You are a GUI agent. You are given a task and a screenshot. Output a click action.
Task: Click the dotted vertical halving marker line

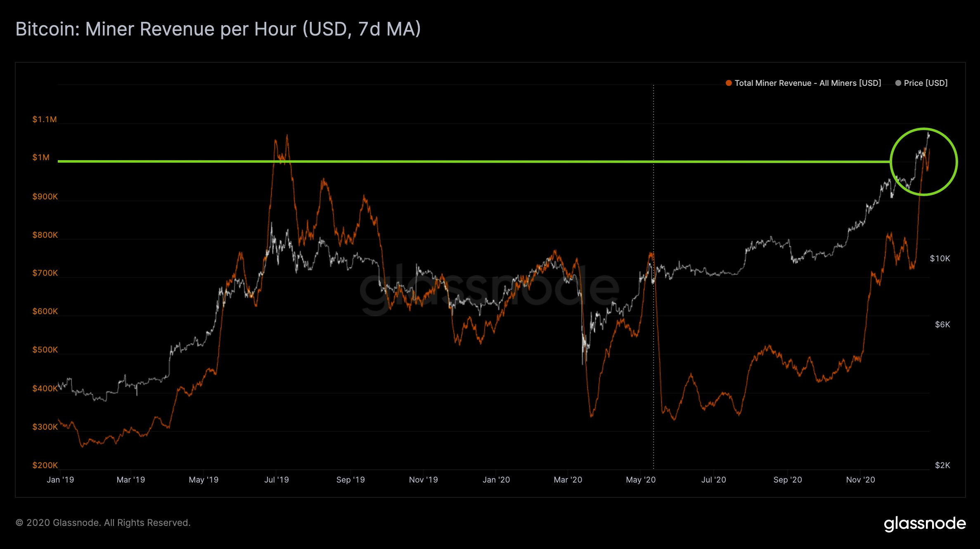point(653,277)
